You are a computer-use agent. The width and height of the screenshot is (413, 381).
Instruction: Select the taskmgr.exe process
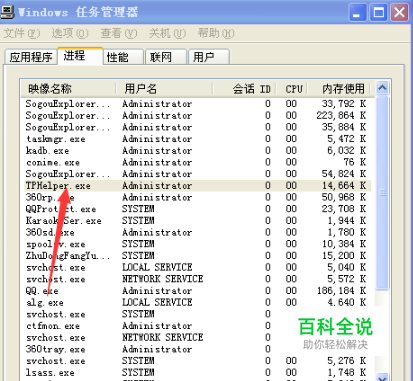click(197, 139)
